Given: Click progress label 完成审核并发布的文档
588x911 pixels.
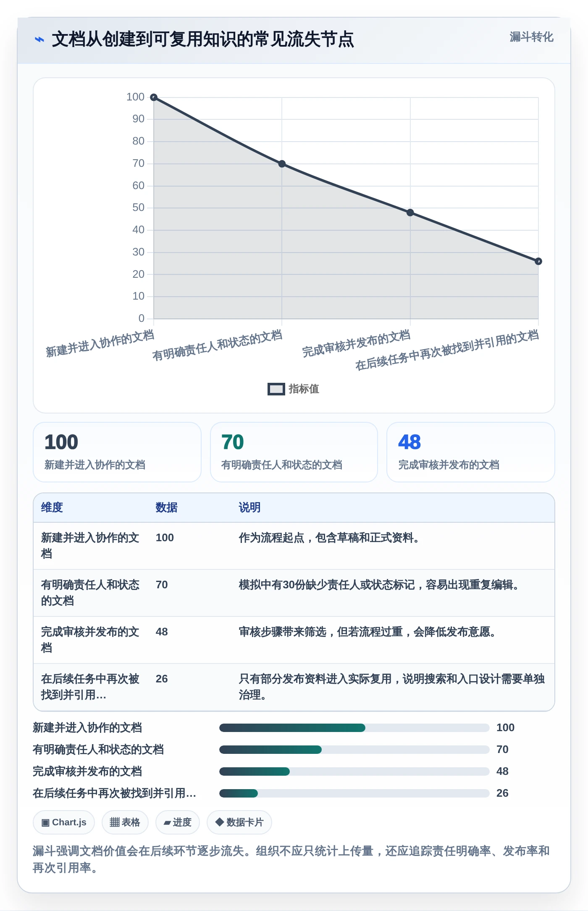Looking at the screenshot, I should (x=87, y=771).
